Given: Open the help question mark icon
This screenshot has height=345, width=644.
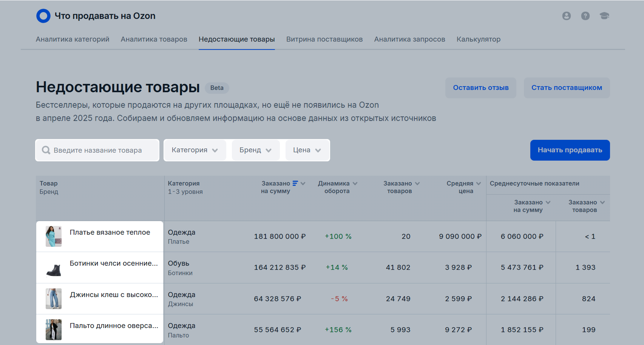Looking at the screenshot, I should (585, 16).
